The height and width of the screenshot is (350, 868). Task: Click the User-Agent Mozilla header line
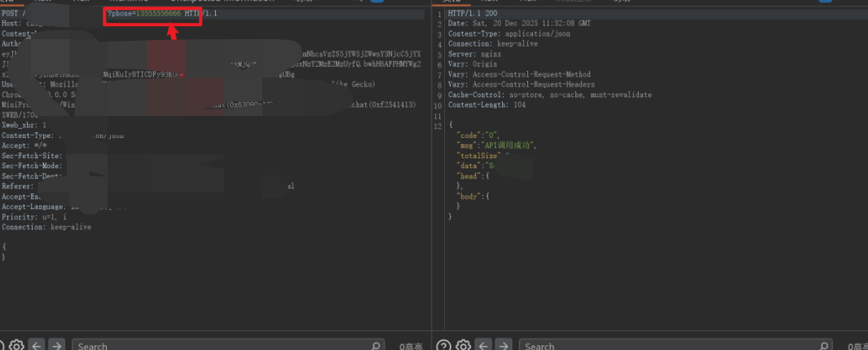(x=188, y=84)
